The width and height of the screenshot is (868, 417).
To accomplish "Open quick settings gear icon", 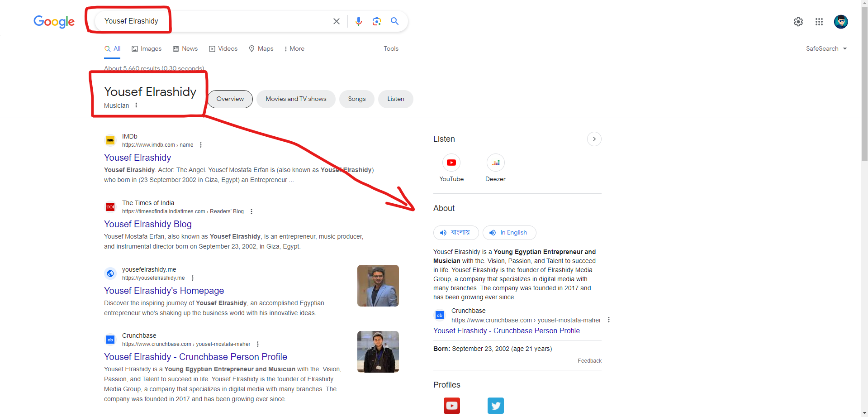I will (798, 22).
